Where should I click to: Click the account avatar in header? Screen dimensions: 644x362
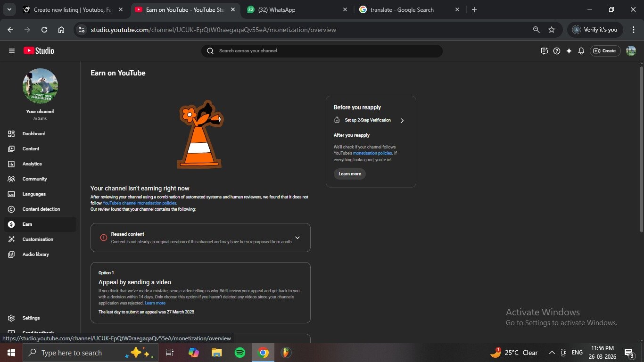631,51
